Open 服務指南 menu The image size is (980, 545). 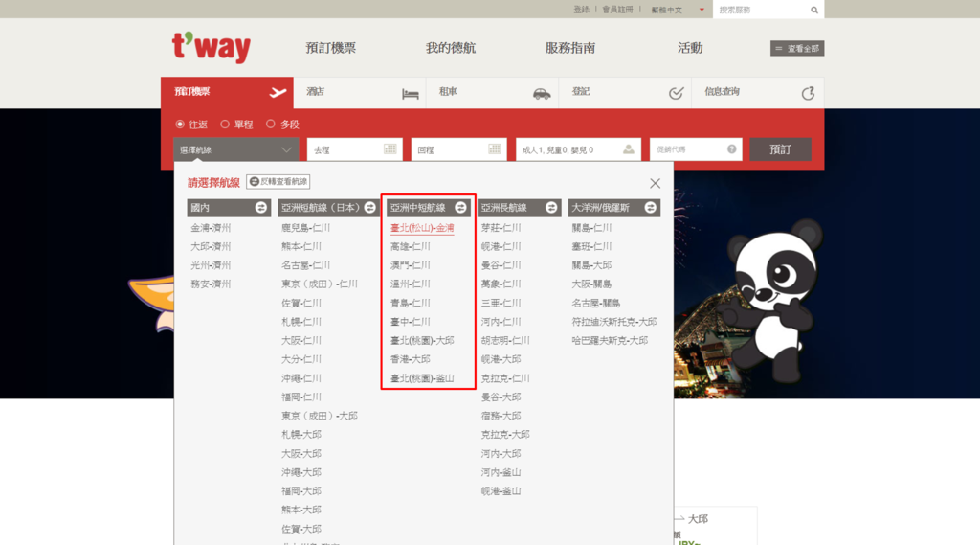coord(570,48)
